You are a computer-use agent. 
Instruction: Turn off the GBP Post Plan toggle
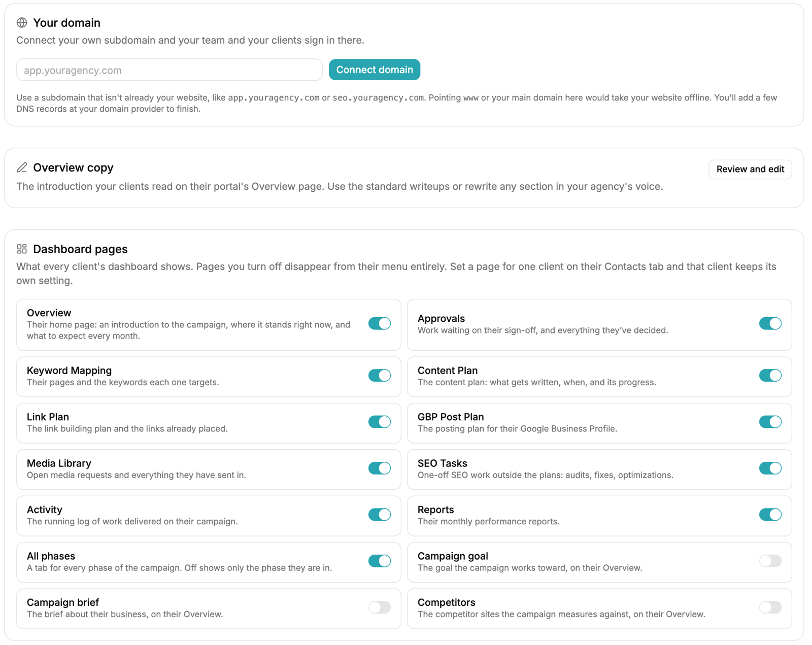pos(770,422)
